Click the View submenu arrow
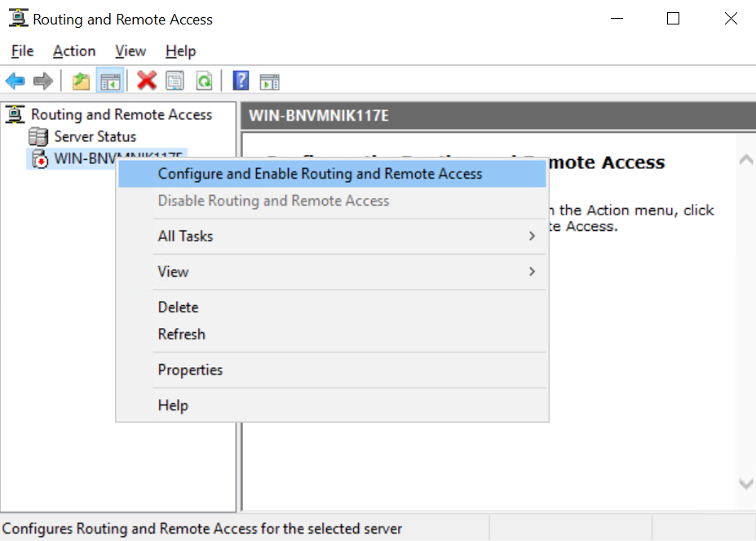Screen dimensions: 756x541 532,272
